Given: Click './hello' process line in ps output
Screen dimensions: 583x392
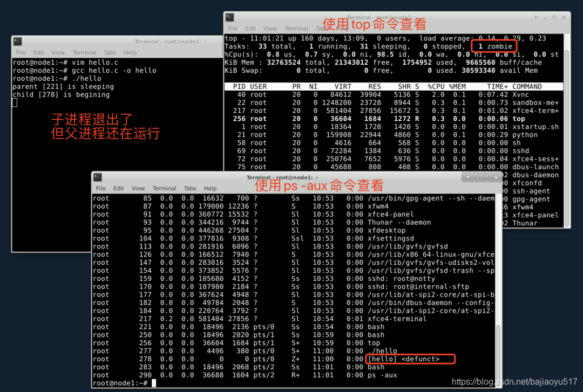Looking at the screenshot, I should [382, 351].
